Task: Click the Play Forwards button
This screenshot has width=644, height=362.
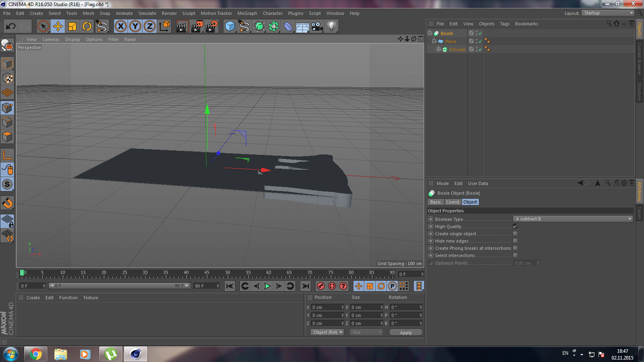Action: click(x=267, y=286)
